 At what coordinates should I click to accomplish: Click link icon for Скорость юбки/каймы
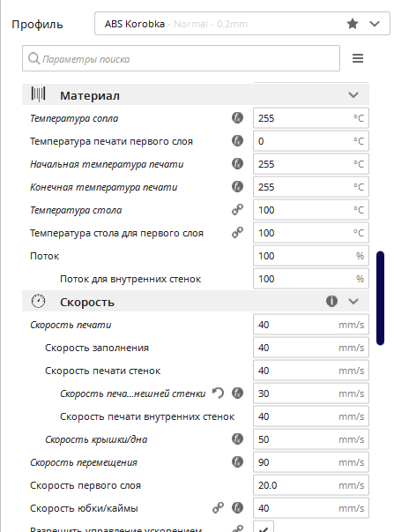(218, 507)
